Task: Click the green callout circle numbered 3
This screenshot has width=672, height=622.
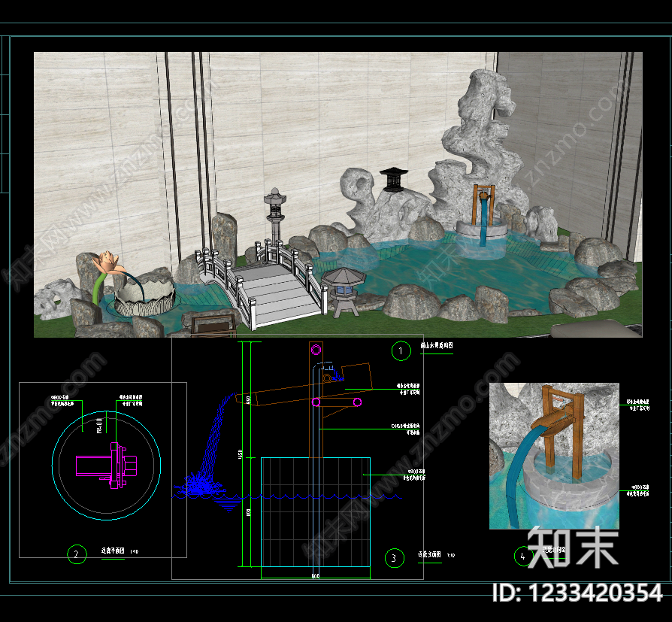Action: tap(395, 558)
